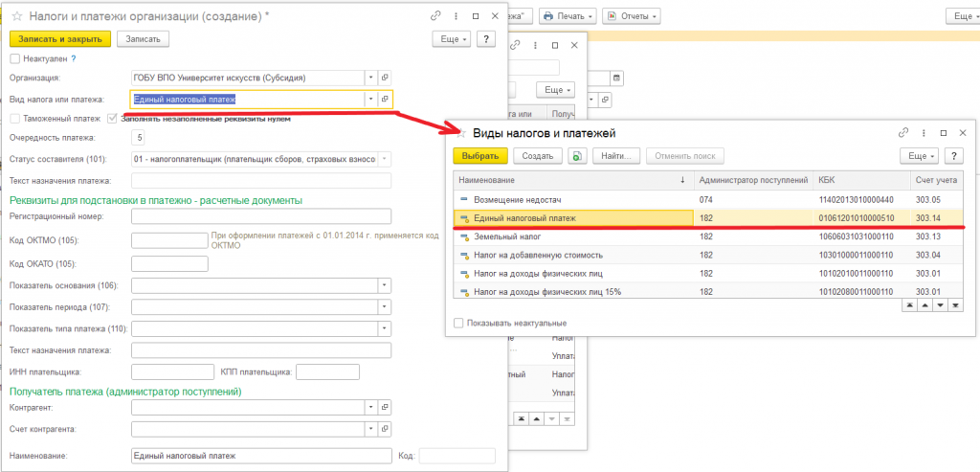Expand Показатель основания (106) dropdown

385,285
